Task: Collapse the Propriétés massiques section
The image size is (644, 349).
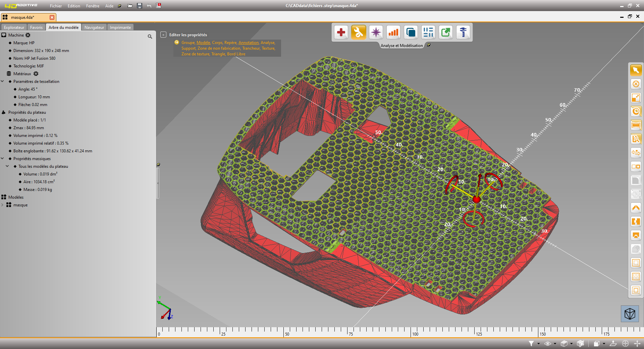Action: [3, 158]
